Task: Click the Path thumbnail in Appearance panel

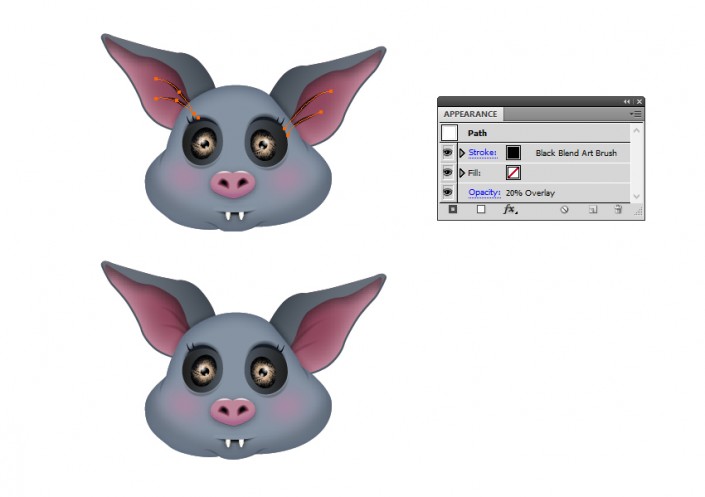Action: click(x=449, y=133)
